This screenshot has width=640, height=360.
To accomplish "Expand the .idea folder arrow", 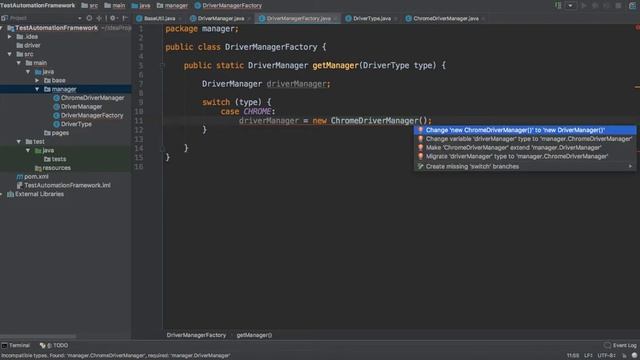I will (x=10, y=36).
